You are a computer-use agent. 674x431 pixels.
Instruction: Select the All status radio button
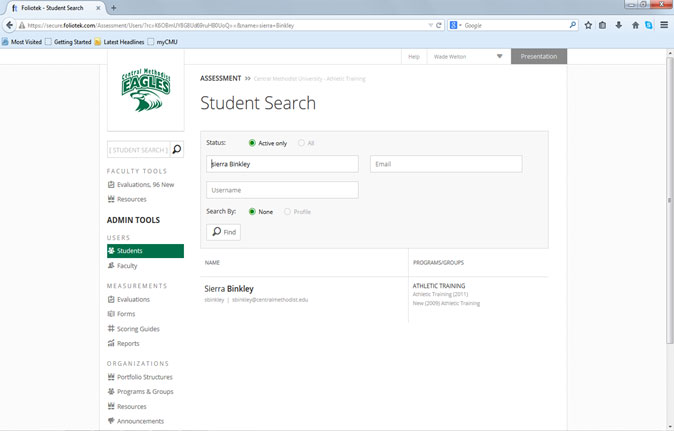[301, 143]
